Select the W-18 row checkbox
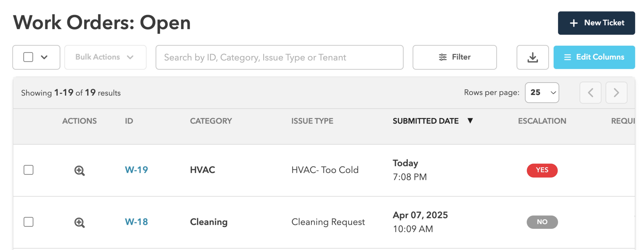 click(x=29, y=222)
